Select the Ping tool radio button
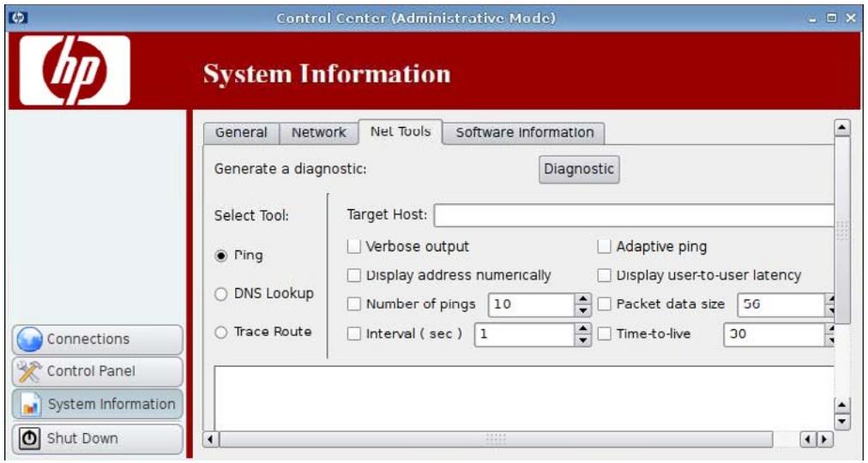The height and width of the screenshot is (463, 868). tap(221, 256)
